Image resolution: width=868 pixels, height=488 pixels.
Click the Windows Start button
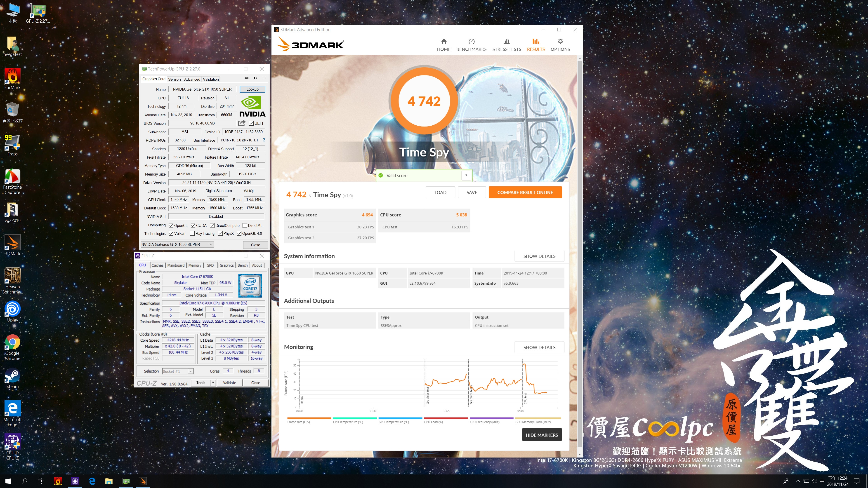pos(8,481)
